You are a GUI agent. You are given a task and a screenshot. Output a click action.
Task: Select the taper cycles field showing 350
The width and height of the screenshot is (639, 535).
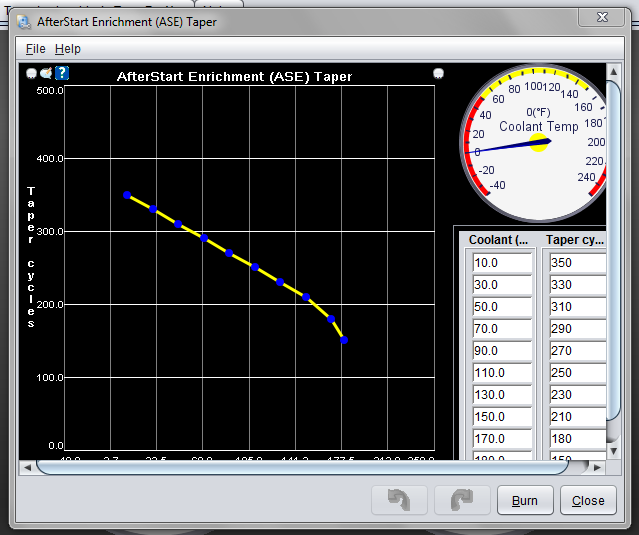point(575,263)
